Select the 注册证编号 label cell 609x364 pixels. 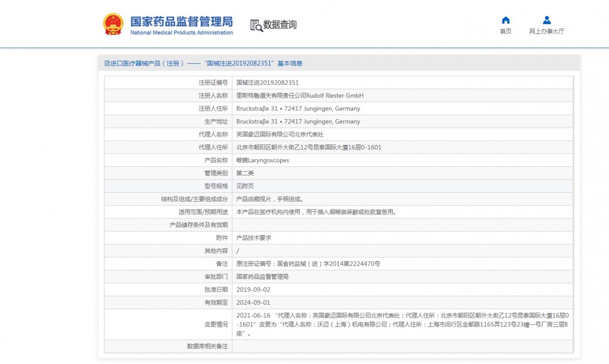[168, 83]
